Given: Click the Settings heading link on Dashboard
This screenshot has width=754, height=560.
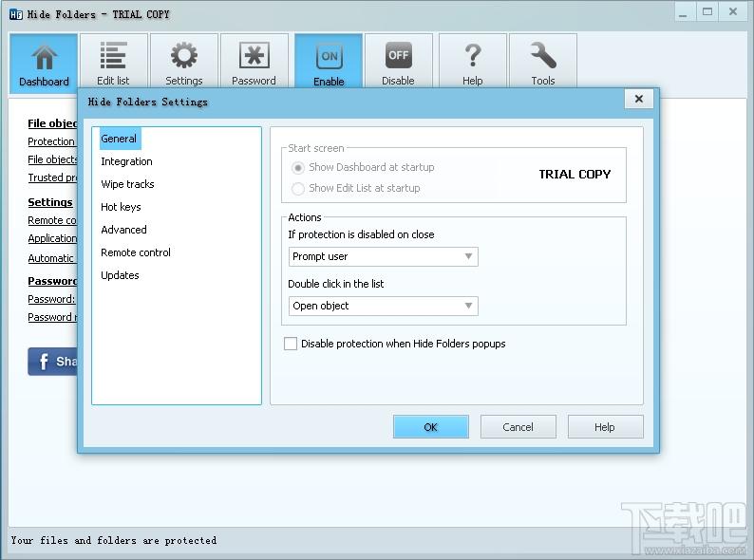Looking at the screenshot, I should pyautogui.click(x=50, y=202).
